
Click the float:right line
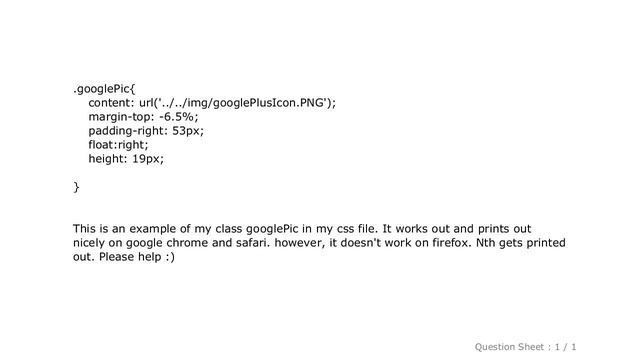pyautogui.click(x=118, y=145)
